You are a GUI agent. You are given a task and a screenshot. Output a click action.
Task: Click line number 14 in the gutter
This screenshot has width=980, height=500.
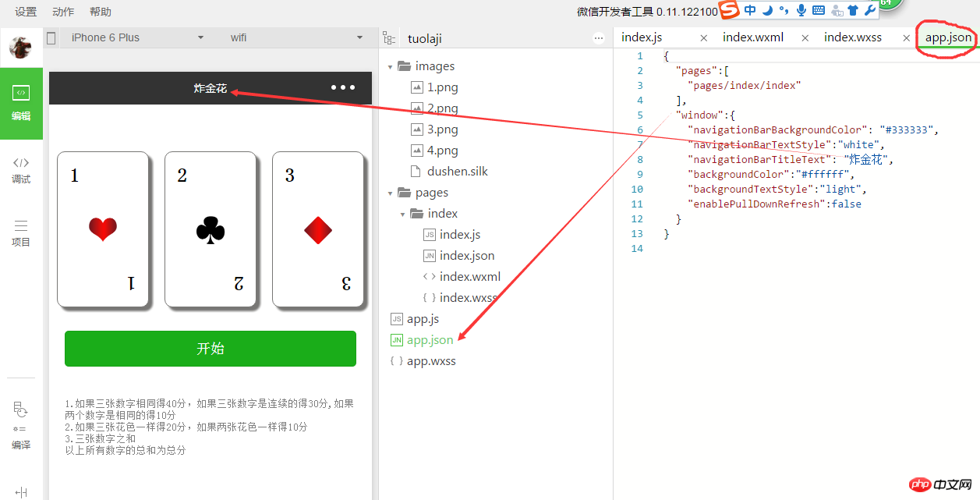click(x=638, y=249)
